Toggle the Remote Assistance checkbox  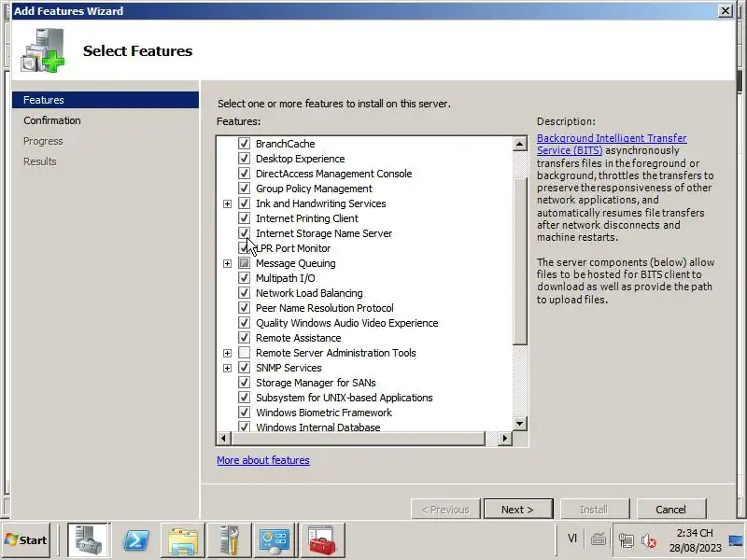click(x=244, y=338)
